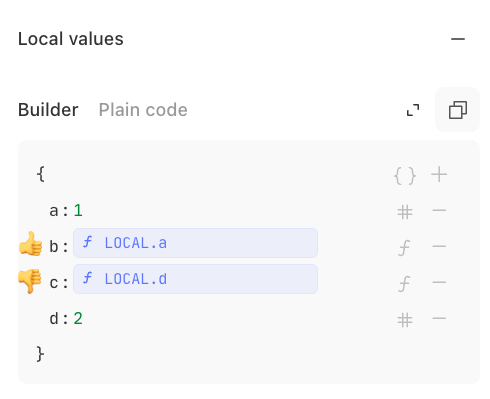Screen dimensions: 490x399
Task: Switch to the Plain code tab
Action: coord(143,110)
